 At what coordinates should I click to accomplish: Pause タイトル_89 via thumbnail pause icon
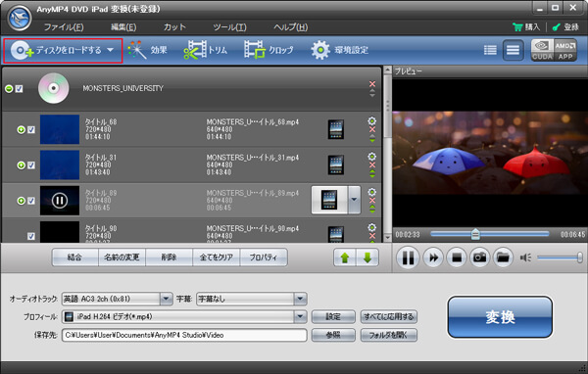point(60,201)
